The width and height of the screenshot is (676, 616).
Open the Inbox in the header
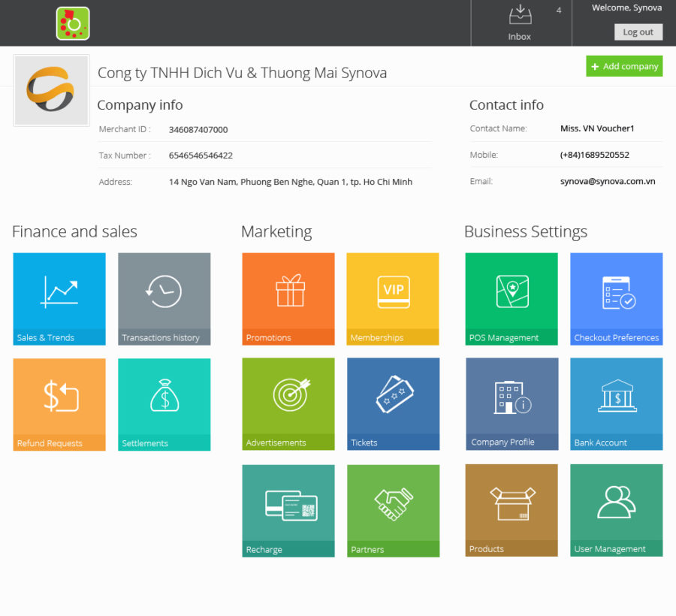pos(520,23)
